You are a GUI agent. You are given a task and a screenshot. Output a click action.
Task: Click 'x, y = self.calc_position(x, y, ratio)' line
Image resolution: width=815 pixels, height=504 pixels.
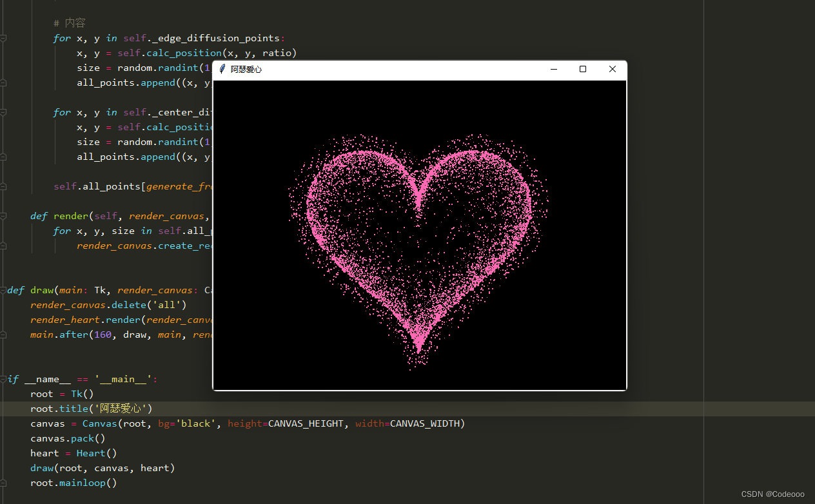187,53
